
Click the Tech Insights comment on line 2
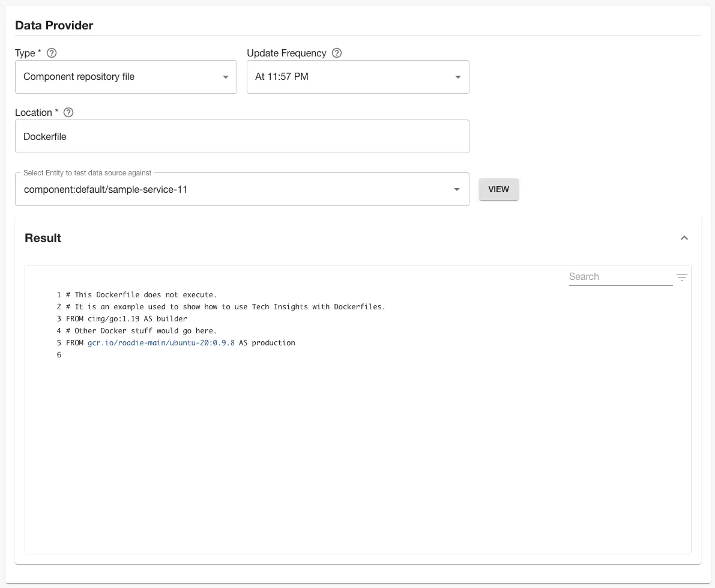coord(225,307)
